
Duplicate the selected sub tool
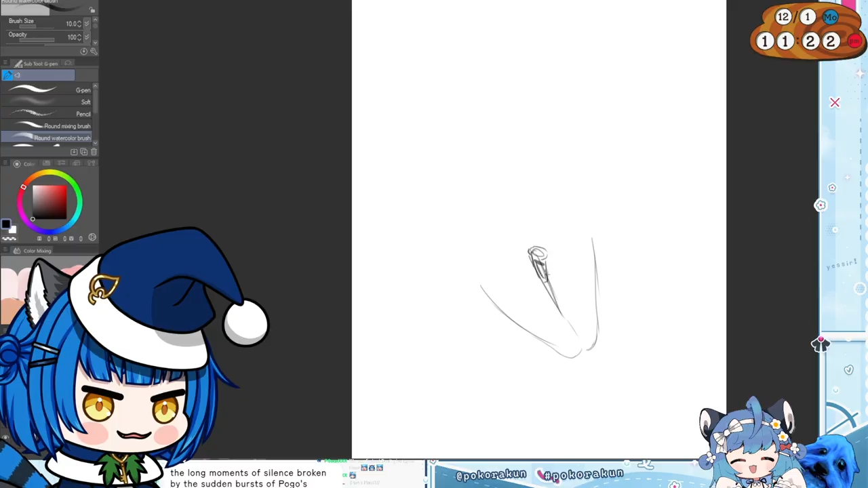(x=84, y=152)
